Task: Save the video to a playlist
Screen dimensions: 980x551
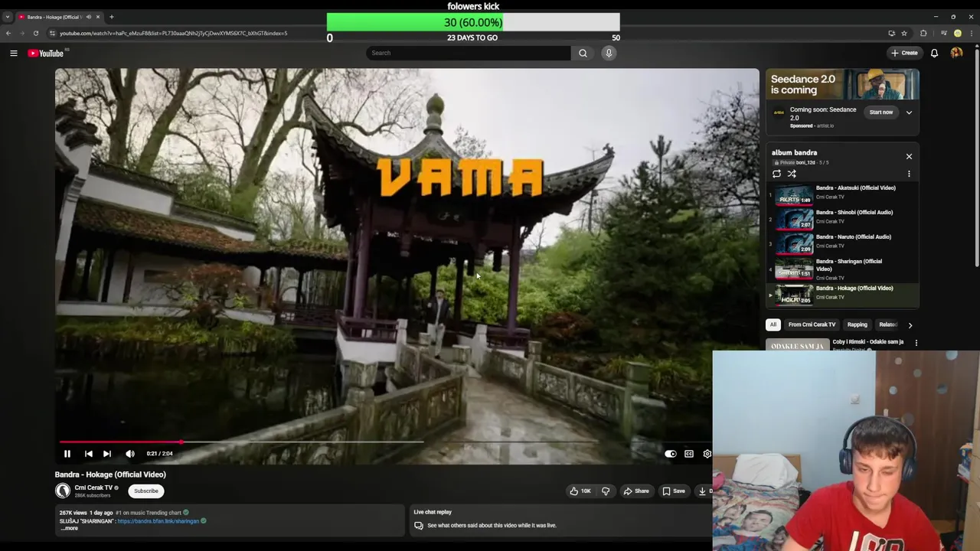Action: pyautogui.click(x=674, y=491)
